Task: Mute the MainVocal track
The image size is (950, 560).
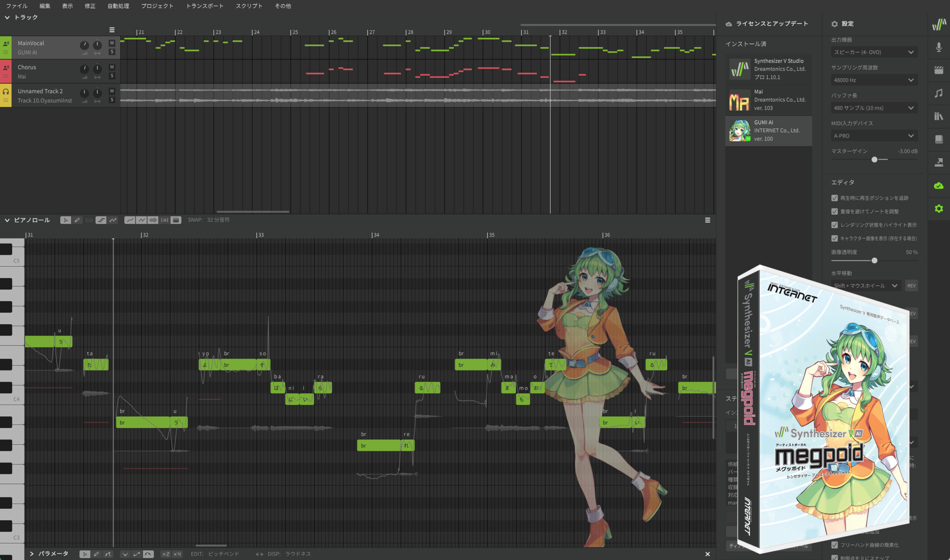Action: [x=112, y=43]
